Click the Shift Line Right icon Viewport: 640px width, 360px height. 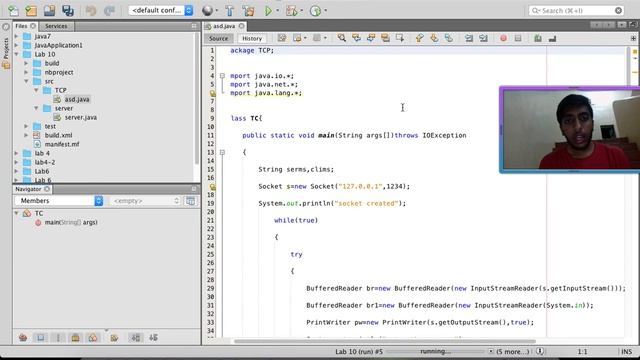(483, 38)
